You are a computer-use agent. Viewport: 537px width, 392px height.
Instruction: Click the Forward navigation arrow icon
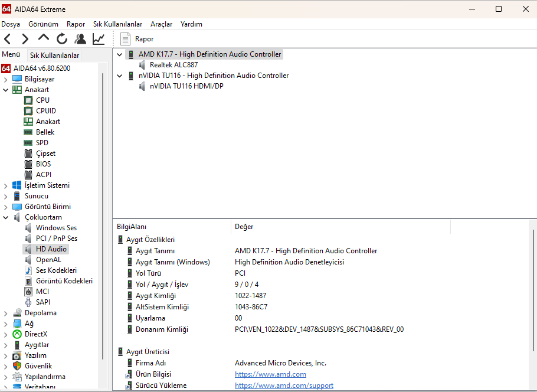(25, 39)
